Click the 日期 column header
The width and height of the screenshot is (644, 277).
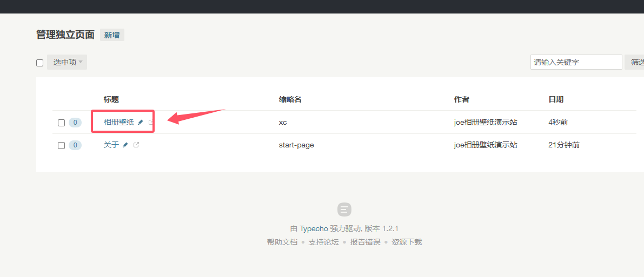(x=556, y=99)
